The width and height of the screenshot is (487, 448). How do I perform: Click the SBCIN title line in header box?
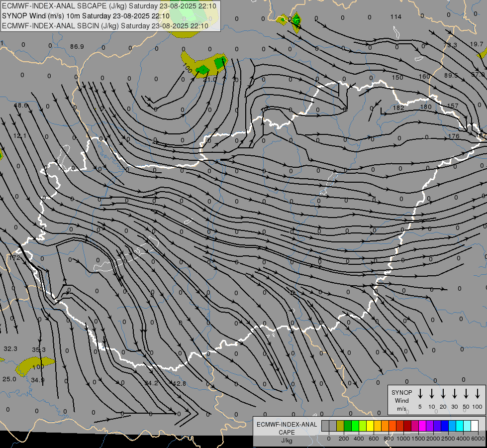105,26
